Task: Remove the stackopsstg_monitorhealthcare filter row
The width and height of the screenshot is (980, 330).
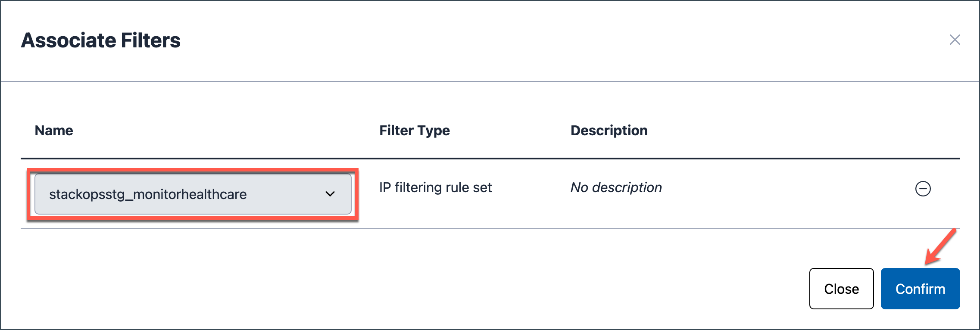Action: (x=923, y=189)
